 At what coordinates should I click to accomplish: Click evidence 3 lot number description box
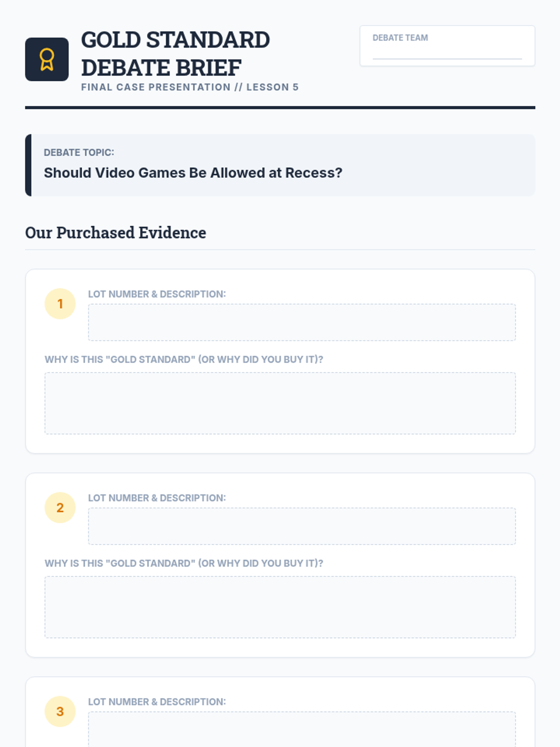pos(302,729)
